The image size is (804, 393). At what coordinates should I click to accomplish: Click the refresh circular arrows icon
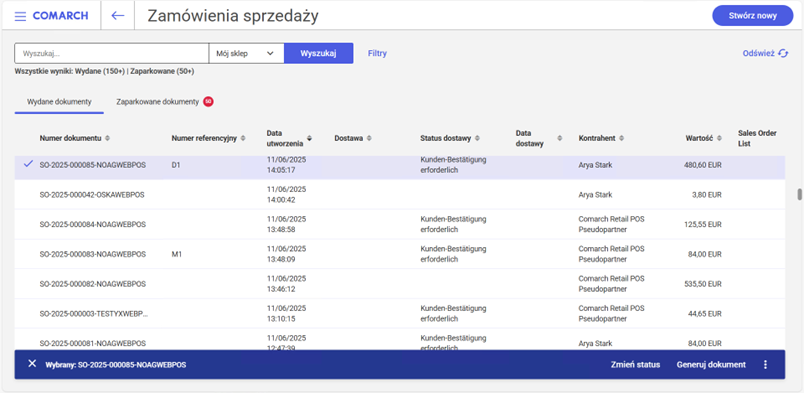pos(783,53)
